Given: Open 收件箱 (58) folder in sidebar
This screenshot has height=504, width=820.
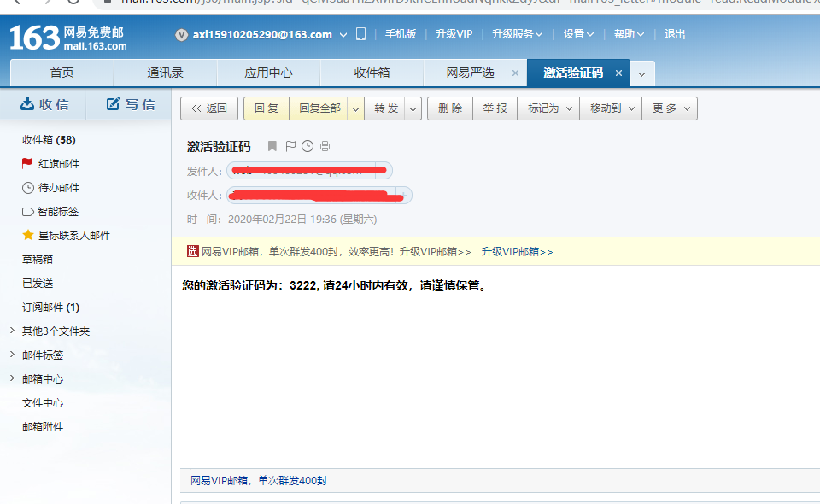Looking at the screenshot, I should pyautogui.click(x=49, y=140).
